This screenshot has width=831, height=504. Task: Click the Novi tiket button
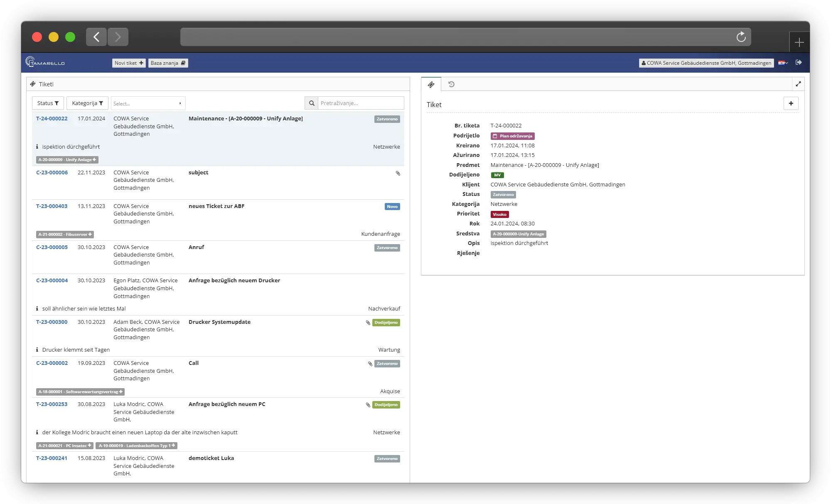[x=128, y=63]
